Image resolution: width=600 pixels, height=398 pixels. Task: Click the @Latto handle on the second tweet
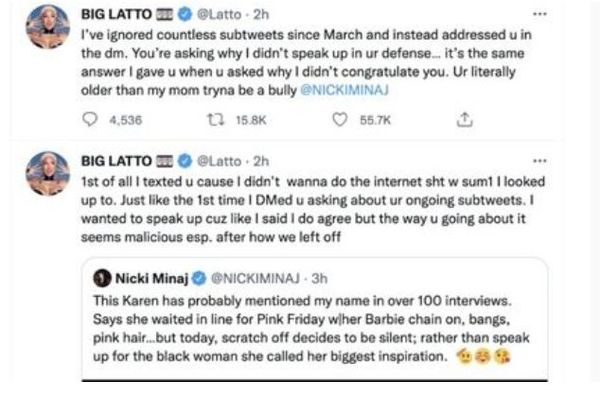click(219, 161)
